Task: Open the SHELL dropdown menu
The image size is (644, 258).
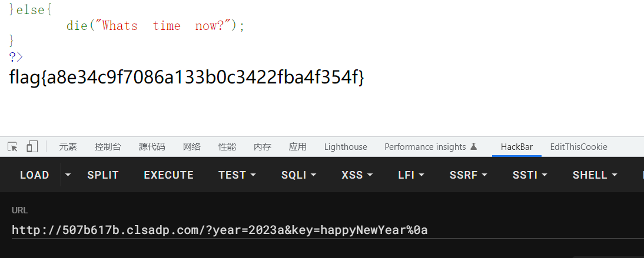Action: [595, 175]
